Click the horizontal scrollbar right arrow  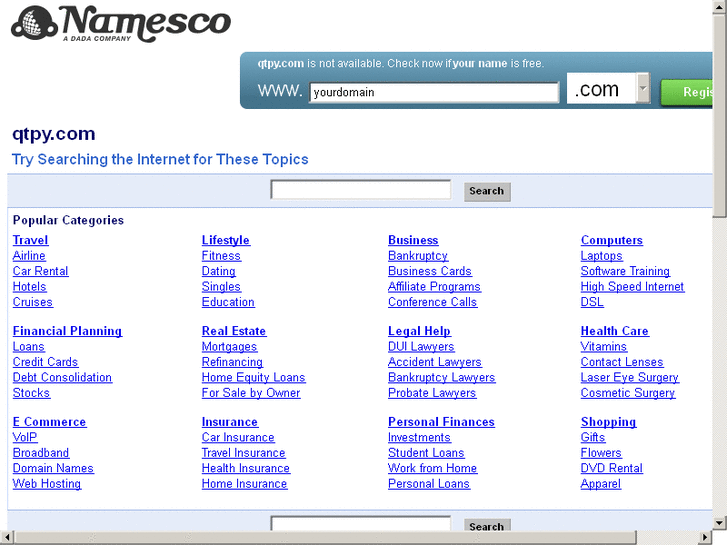pyautogui.click(x=705, y=538)
